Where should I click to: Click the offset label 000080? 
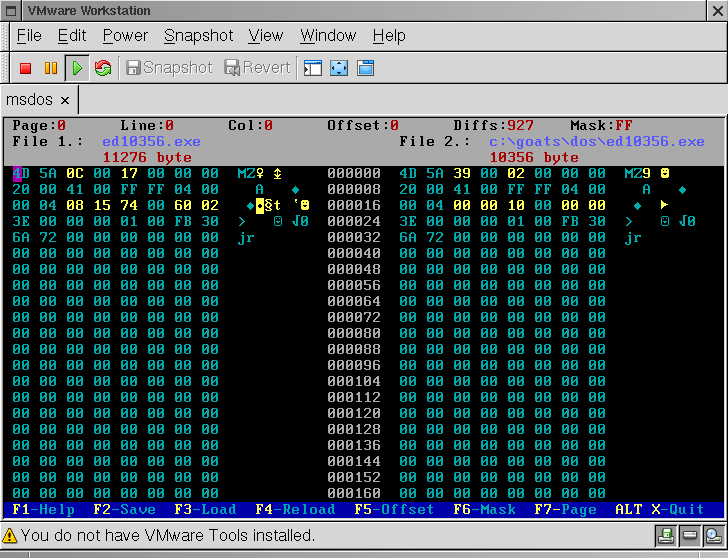pyautogui.click(x=354, y=333)
